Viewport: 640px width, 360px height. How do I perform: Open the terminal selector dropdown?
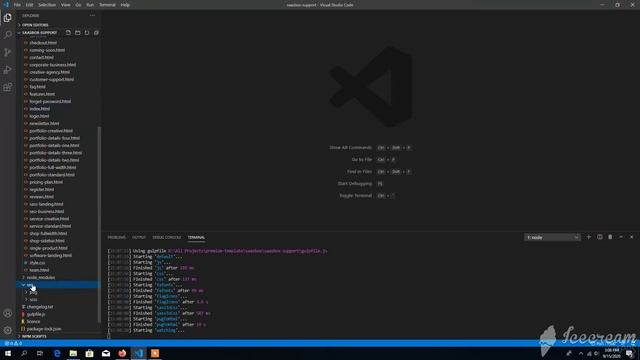click(x=552, y=237)
